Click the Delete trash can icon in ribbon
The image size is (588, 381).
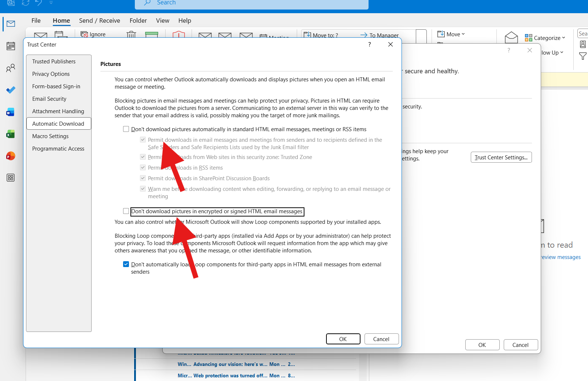[x=131, y=35]
